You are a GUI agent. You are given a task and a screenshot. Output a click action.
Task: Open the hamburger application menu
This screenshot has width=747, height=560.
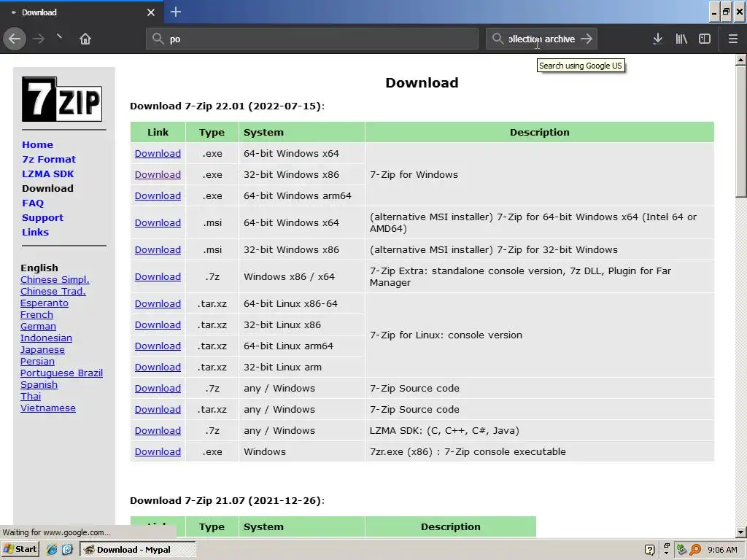coord(732,39)
